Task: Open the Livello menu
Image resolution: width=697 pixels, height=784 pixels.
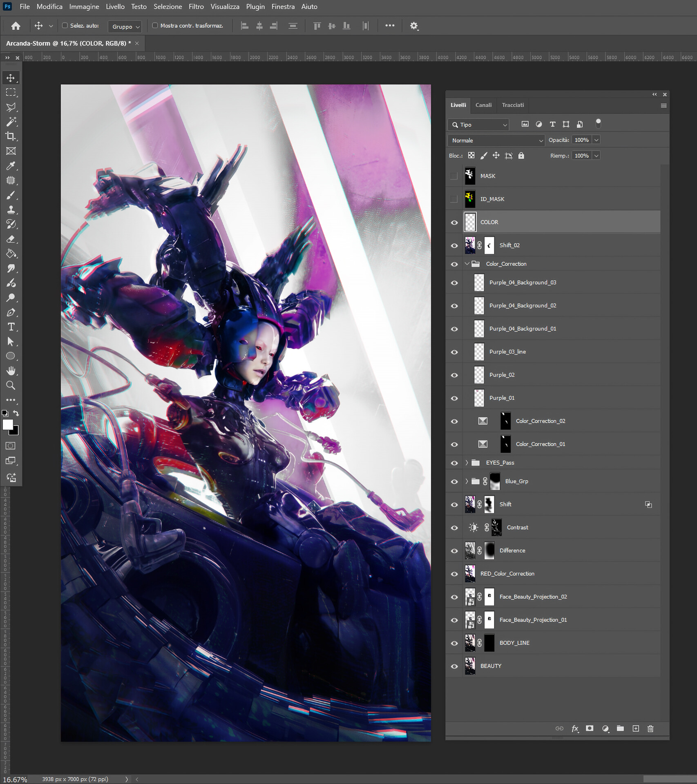Action: (115, 7)
